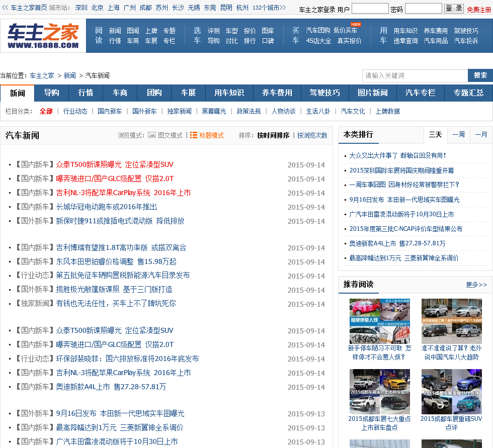
Task: Select 深圳 city station
Action: (81, 8)
